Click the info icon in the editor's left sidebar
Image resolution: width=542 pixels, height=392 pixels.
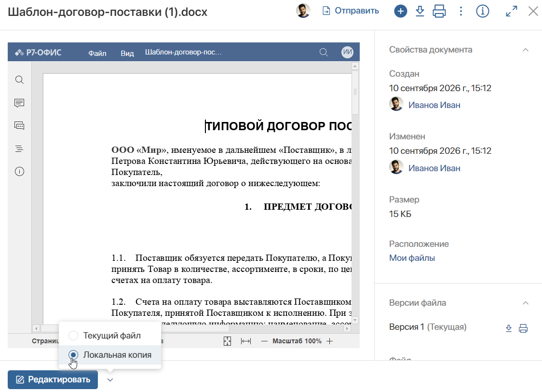coord(19,172)
